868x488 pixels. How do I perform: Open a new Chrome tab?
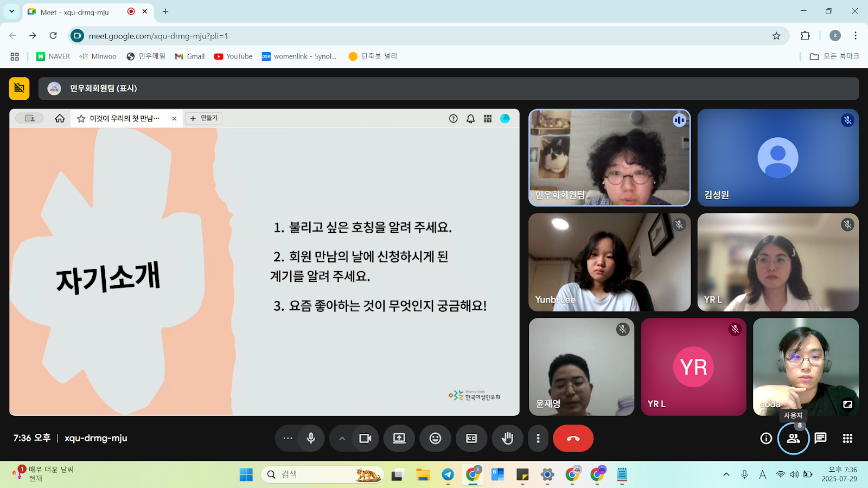(165, 11)
